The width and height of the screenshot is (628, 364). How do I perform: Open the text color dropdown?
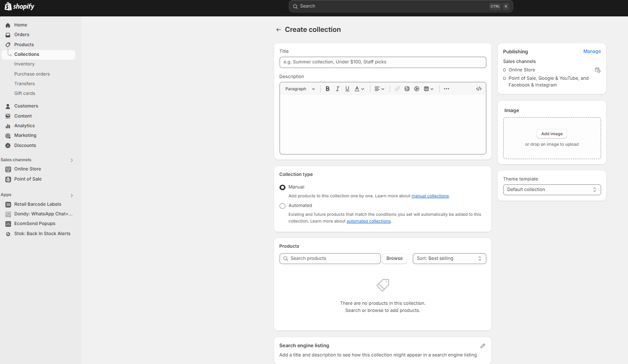359,89
